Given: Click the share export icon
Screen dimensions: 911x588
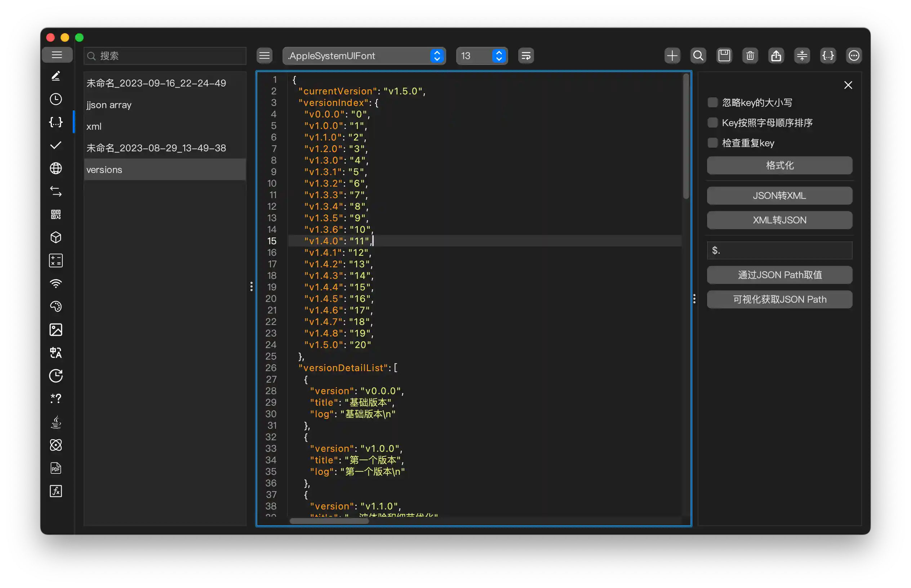Looking at the screenshot, I should click(776, 56).
